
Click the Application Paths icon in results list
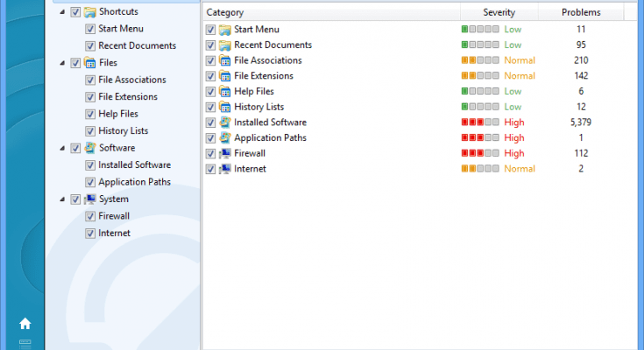[225, 137]
